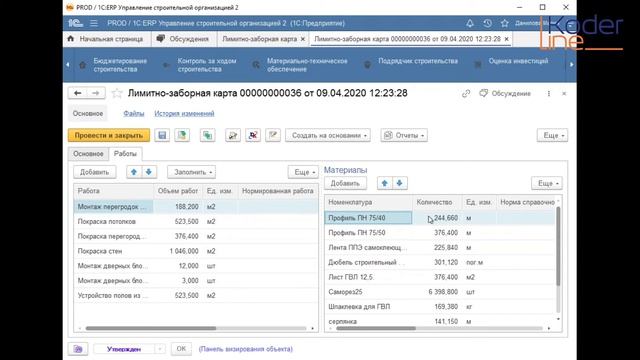This screenshot has width=640, height=360.
Task: Post the document icon
Action: click(182, 135)
